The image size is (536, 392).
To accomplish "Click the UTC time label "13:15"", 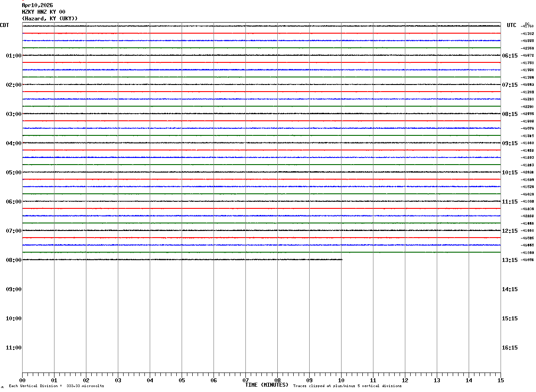I will [510, 260].
